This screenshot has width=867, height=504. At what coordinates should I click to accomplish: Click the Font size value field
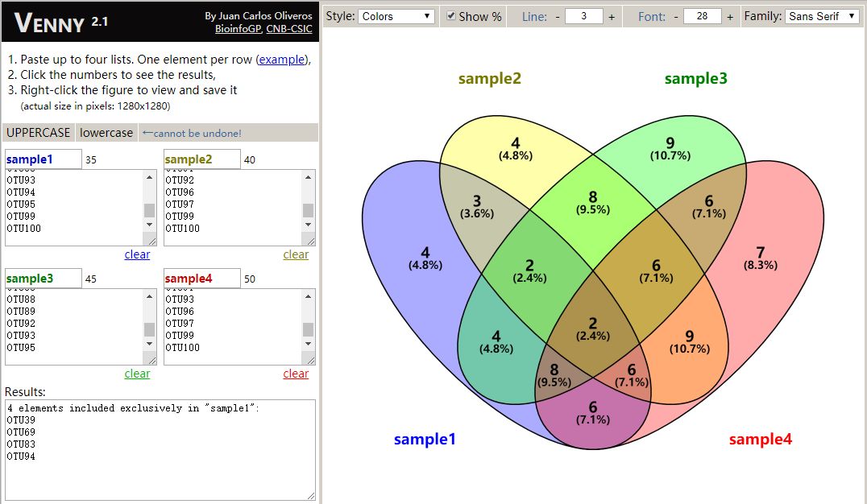(x=703, y=17)
